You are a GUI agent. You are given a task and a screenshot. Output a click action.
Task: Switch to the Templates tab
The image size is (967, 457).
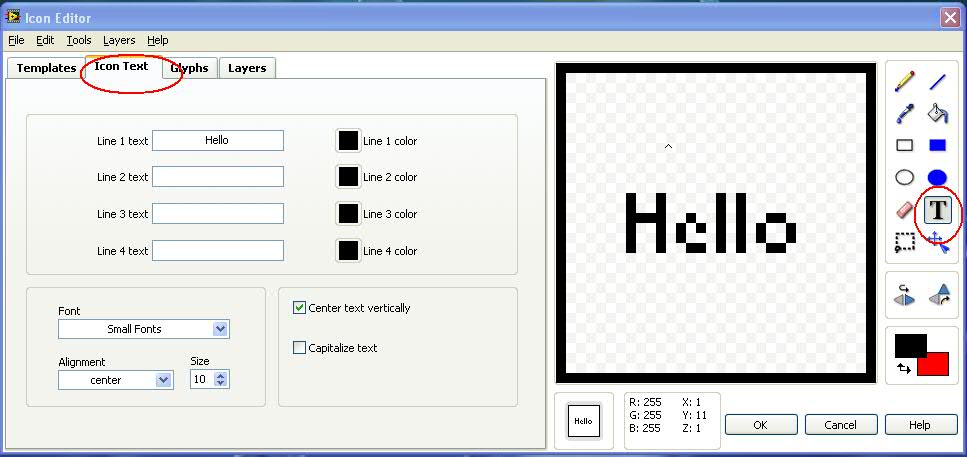(x=46, y=68)
